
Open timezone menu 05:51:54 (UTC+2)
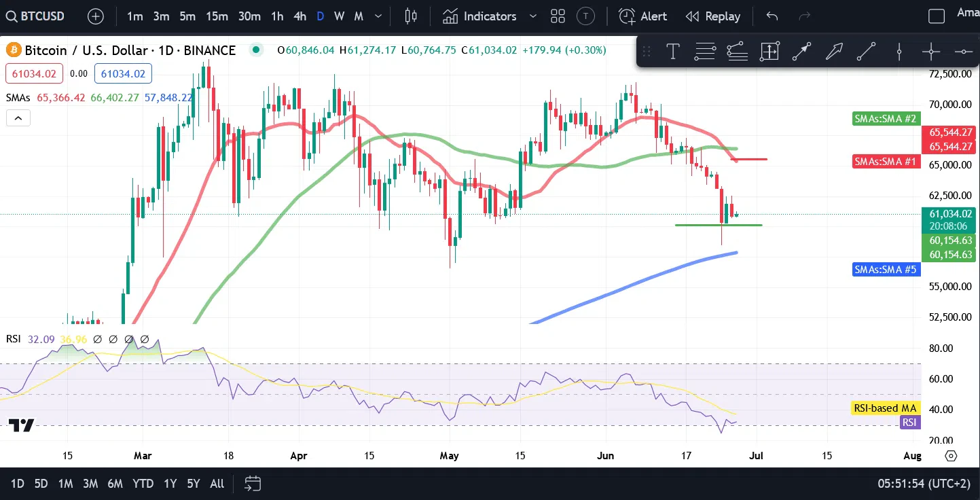923,484
